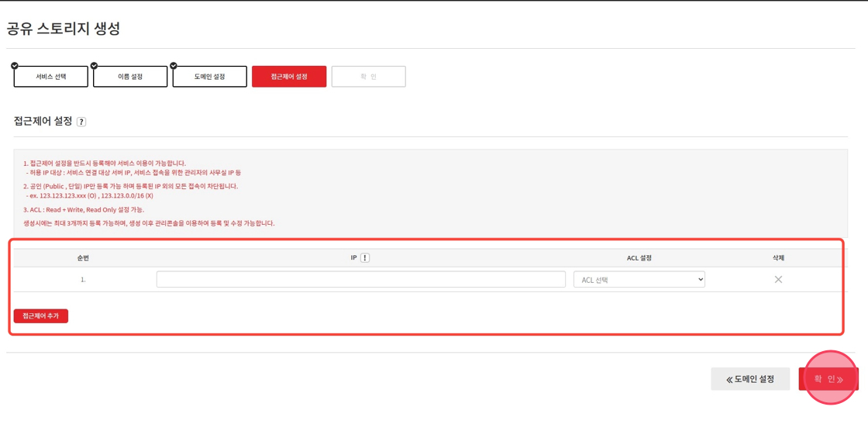Image resolution: width=868 pixels, height=424 pixels.
Task: Go back with the 도메인 설정 button
Action: pos(750,379)
